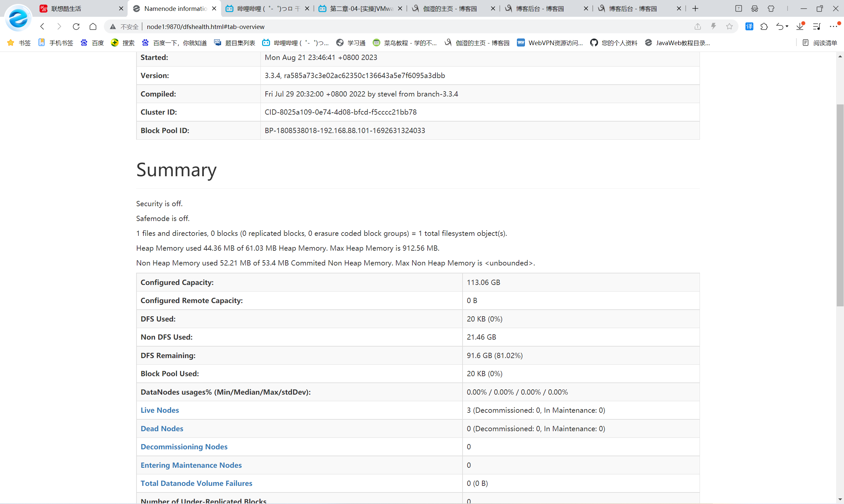This screenshot has width=844, height=504.
Task: Open the downloads icon
Action: pos(800,26)
